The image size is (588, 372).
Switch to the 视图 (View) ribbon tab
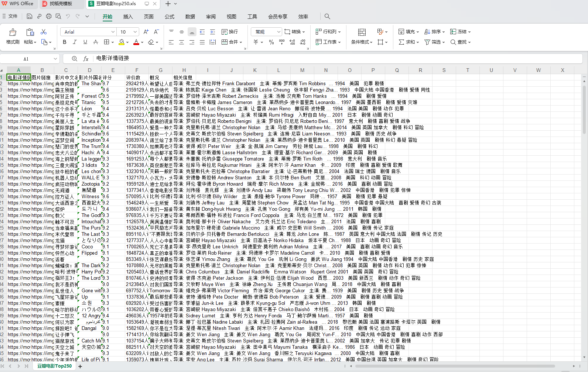click(232, 17)
